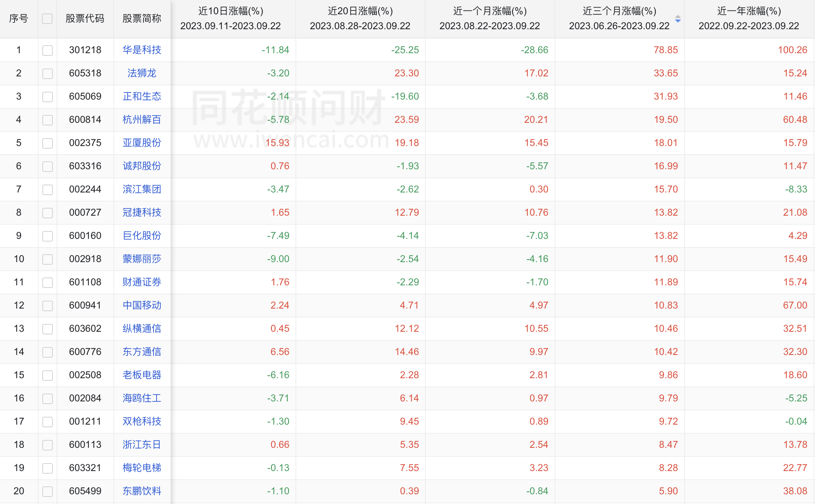Check the box for 中国移动 row
Image resolution: width=815 pixels, height=504 pixels.
click(48, 306)
